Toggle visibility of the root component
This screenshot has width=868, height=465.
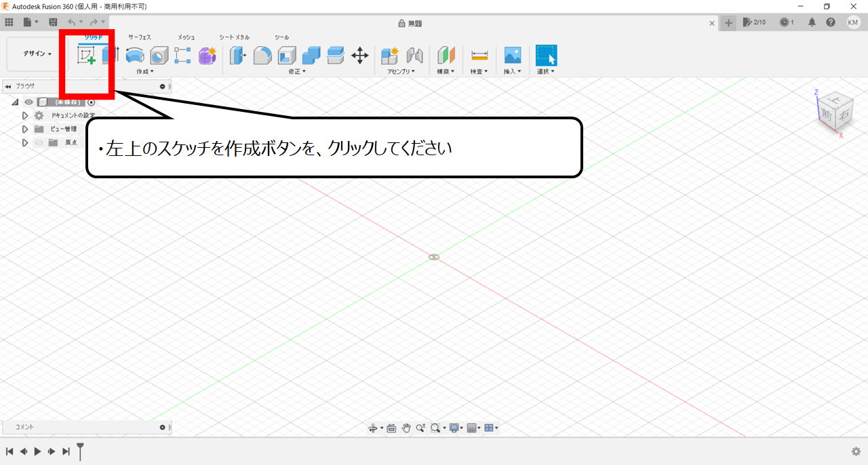(28, 102)
